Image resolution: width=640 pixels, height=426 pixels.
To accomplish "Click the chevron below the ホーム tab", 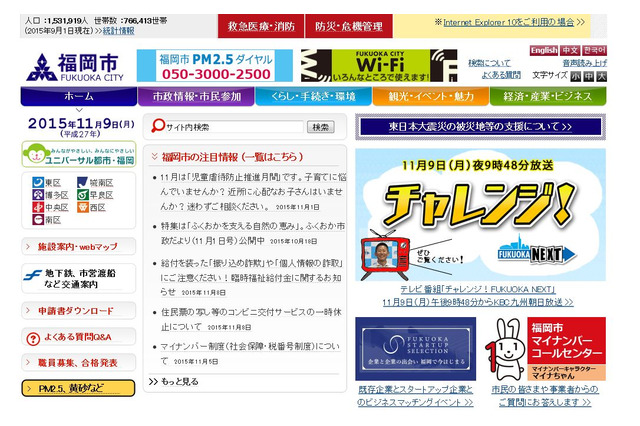I will coord(79,110).
